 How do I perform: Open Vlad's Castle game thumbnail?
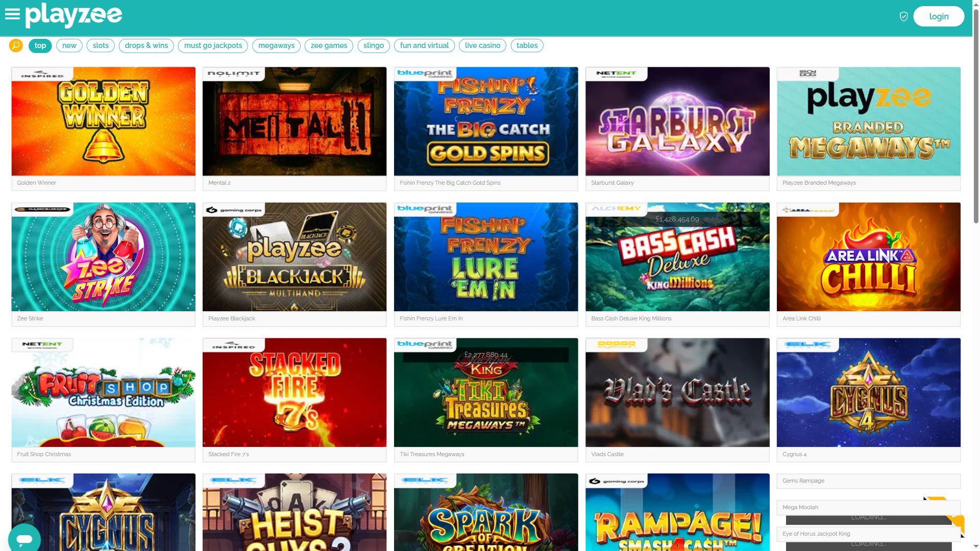[x=677, y=393]
